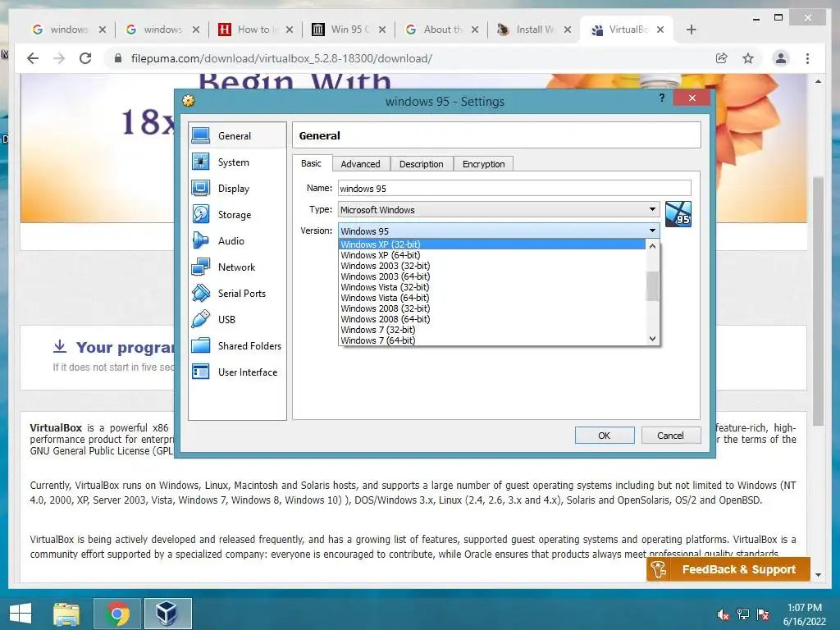Open the Network settings category
The height and width of the screenshot is (630, 840).
click(x=237, y=267)
